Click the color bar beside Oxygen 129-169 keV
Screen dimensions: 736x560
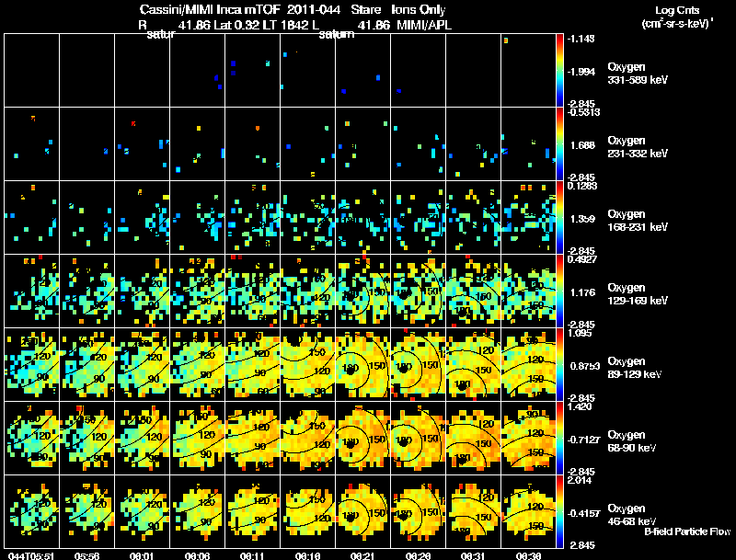[x=559, y=291]
